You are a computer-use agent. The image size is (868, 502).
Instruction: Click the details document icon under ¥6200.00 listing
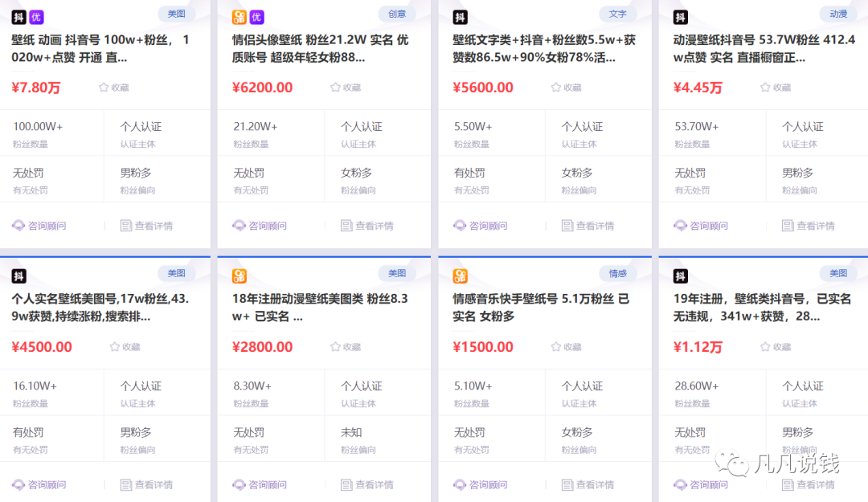tap(346, 226)
